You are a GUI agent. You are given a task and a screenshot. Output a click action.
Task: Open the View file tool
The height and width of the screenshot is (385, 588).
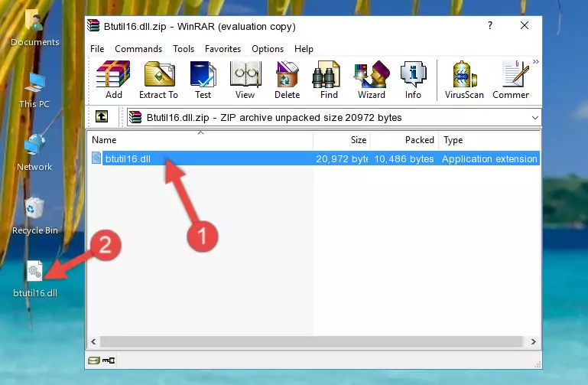[245, 80]
